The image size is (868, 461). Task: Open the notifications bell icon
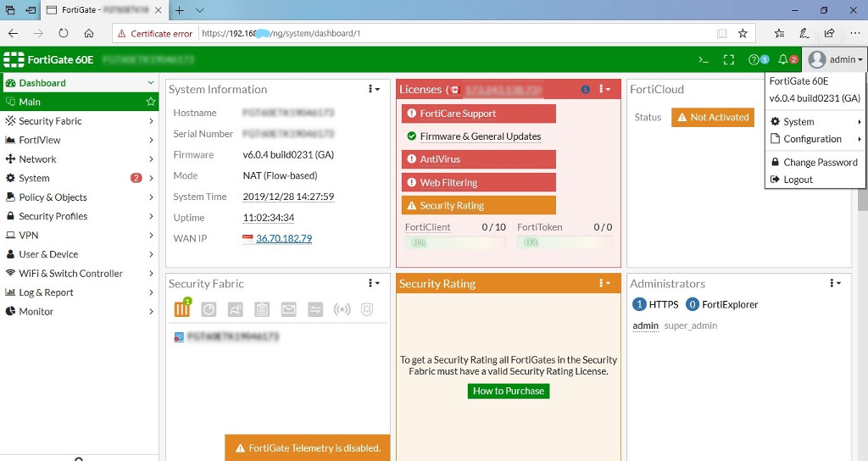pos(782,59)
